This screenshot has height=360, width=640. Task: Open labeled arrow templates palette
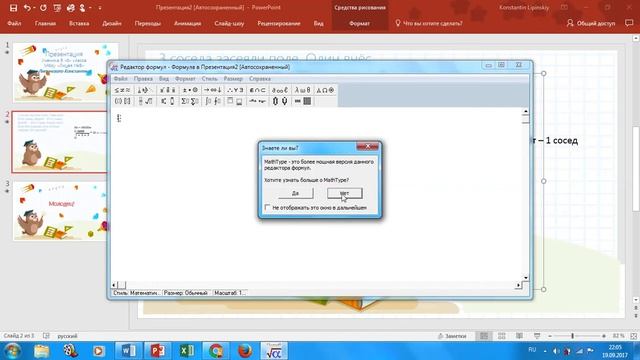[x=257, y=101]
